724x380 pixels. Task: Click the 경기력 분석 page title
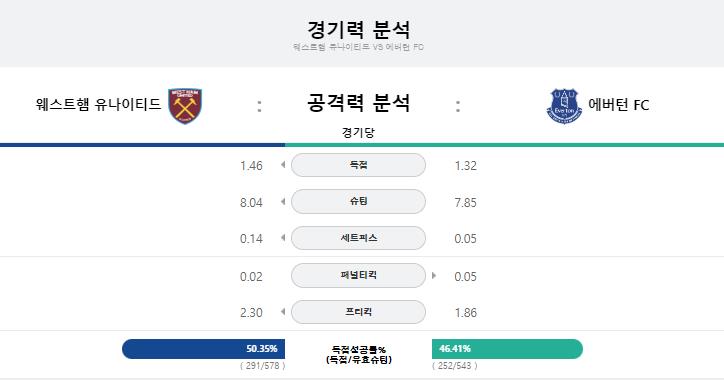[358, 29]
